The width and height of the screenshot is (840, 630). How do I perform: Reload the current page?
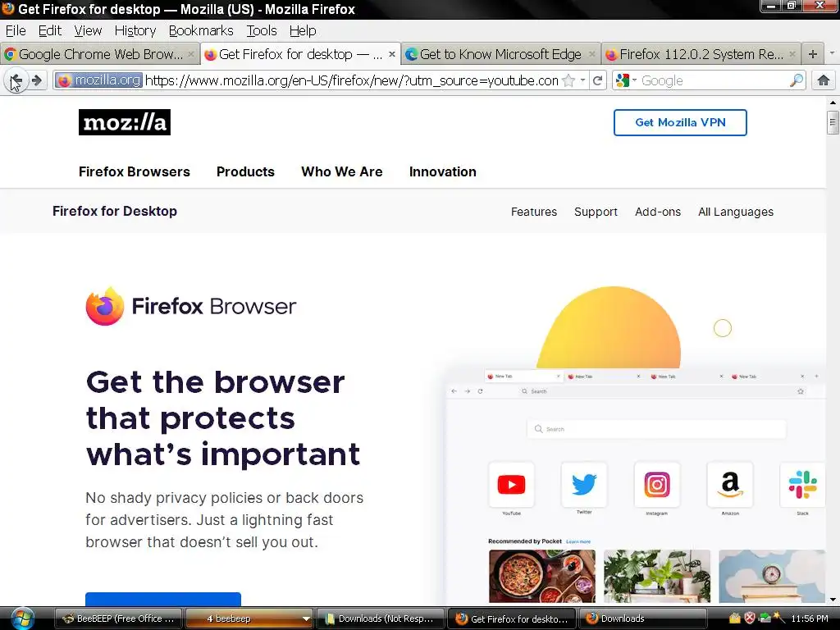click(x=598, y=81)
